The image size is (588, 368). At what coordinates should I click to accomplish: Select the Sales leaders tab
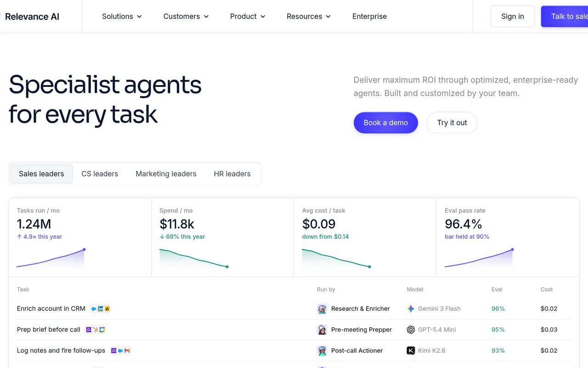point(41,174)
